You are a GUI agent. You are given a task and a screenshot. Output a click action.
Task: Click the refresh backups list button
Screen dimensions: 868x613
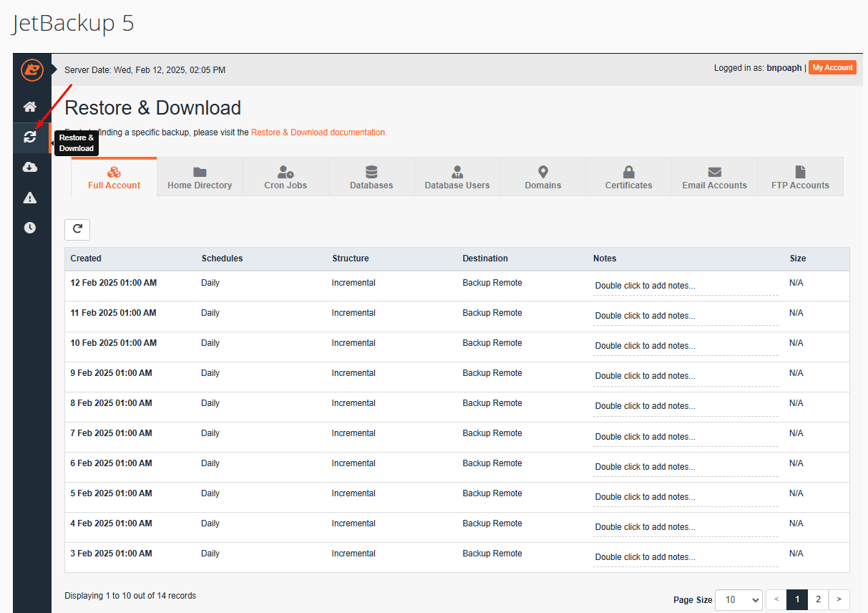click(77, 229)
